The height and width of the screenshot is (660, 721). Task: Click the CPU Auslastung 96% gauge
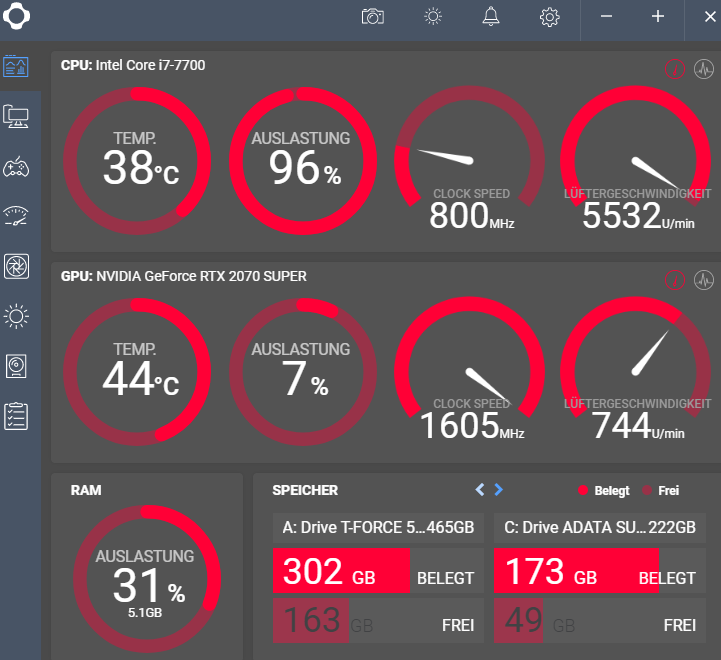303,161
